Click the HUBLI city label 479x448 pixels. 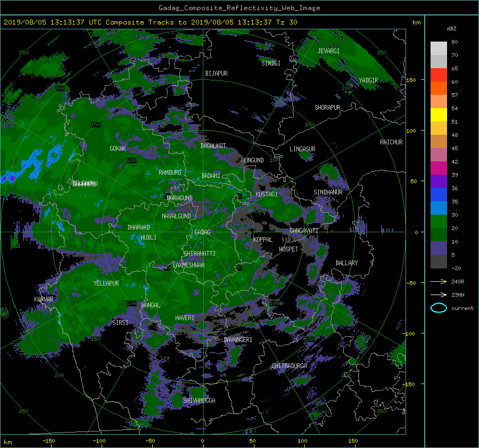click(148, 238)
